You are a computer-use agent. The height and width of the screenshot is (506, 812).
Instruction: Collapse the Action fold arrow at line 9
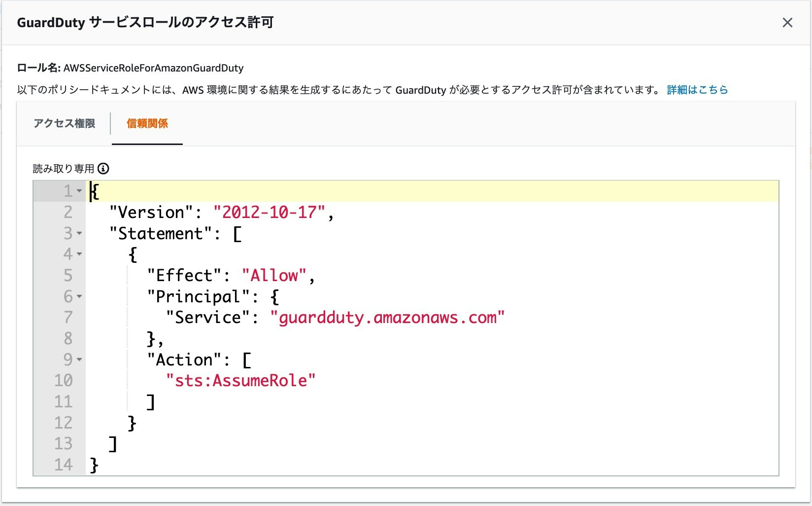click(x=79, y=360)
